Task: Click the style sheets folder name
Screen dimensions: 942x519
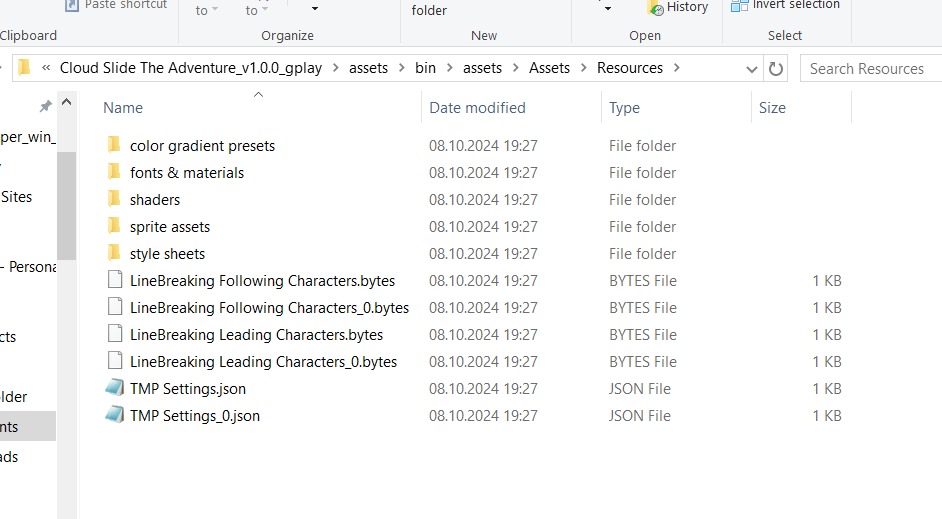Action: pyautogui.click(x=167, y=254)
